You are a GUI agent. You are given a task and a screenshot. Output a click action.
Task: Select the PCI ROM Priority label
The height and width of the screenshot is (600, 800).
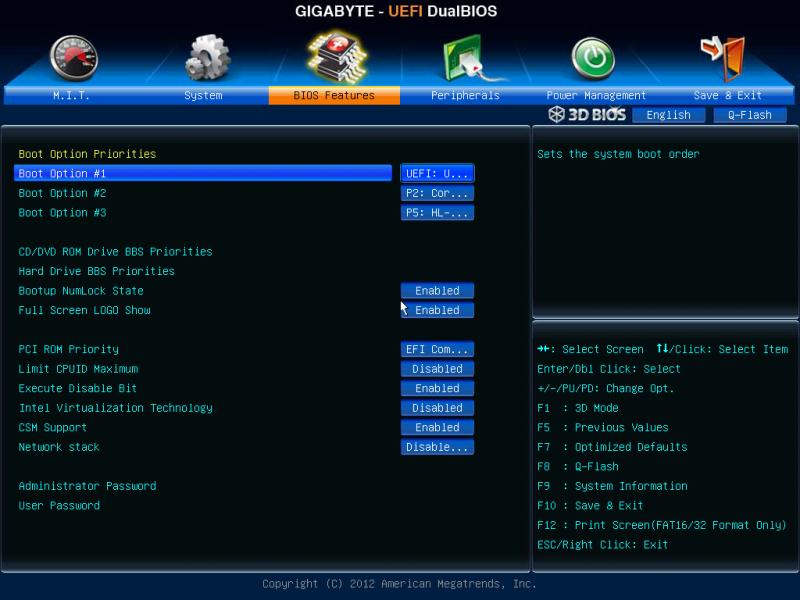[68, 349]
